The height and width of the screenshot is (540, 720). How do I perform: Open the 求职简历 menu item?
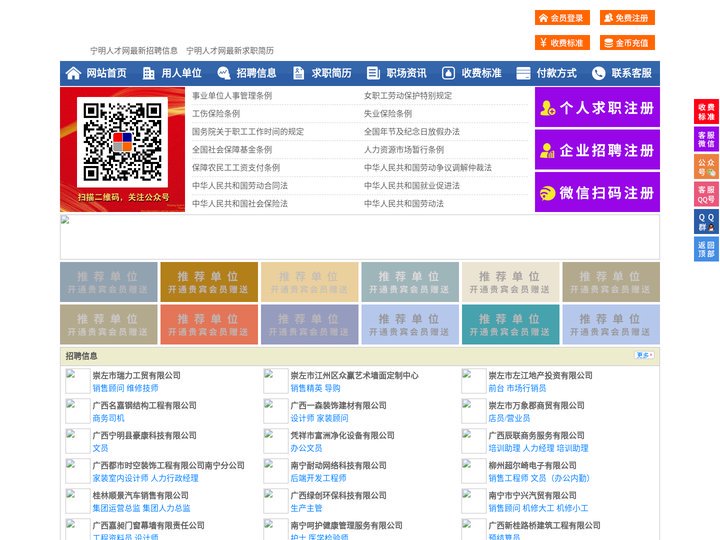(332, 73)
